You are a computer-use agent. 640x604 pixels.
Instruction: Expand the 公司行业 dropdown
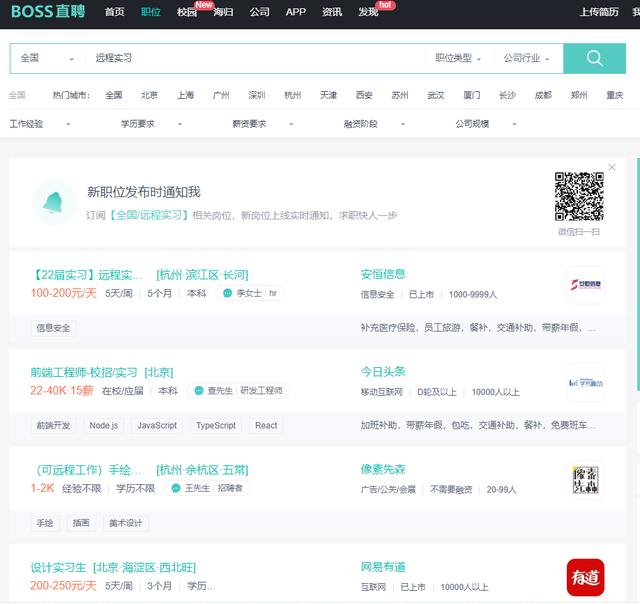coord(526,58)
